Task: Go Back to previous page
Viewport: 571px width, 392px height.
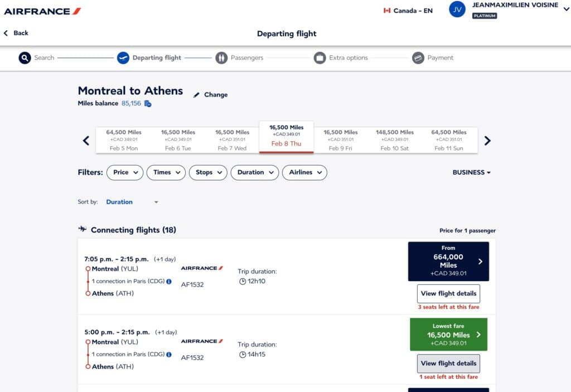Action: pos(16,33)
